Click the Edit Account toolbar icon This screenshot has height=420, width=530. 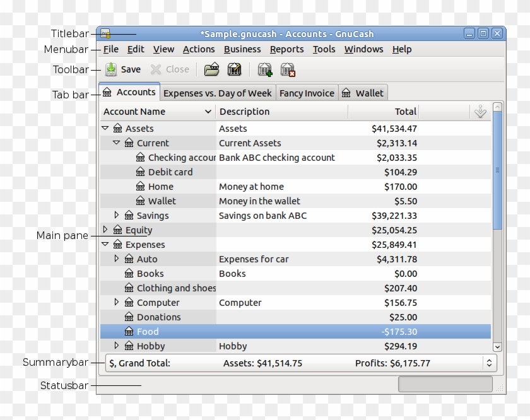(x=234, y=69)
